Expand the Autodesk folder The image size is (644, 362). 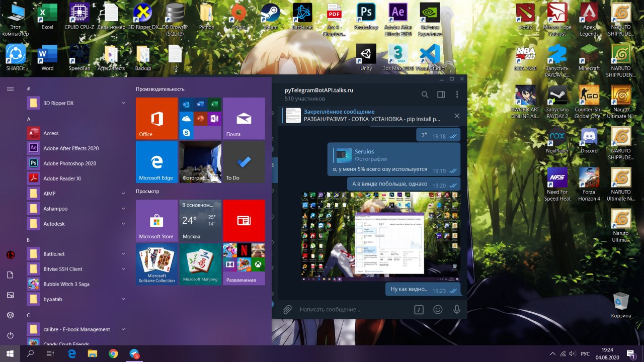pyautogui.click(x=76, y=224)
